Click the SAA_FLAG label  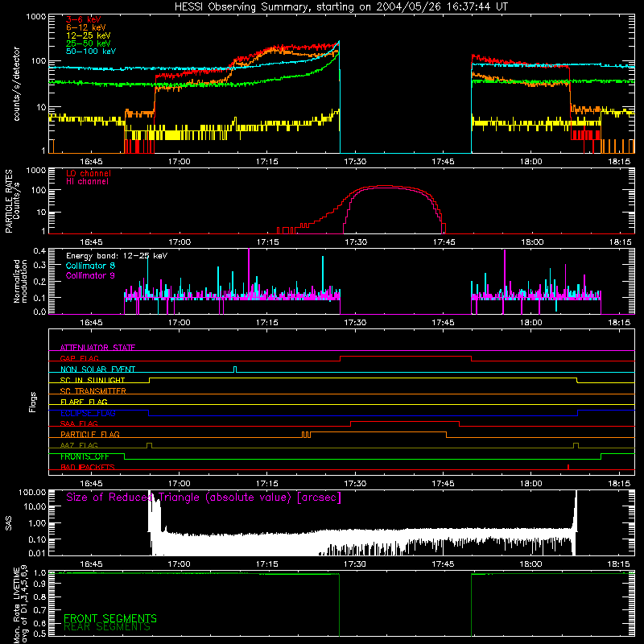click(x=79, y=423)
